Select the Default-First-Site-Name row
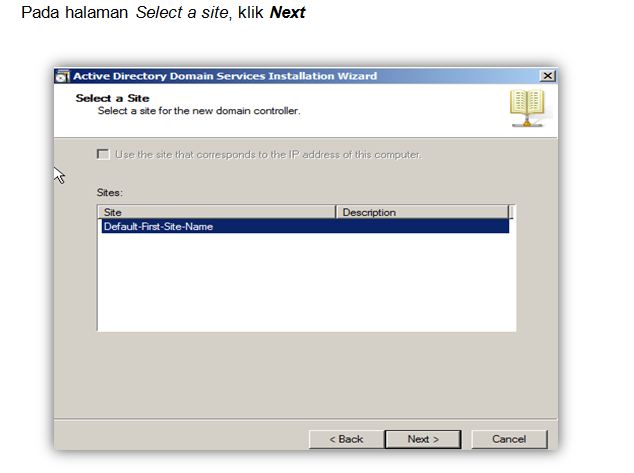 point(305,226)
